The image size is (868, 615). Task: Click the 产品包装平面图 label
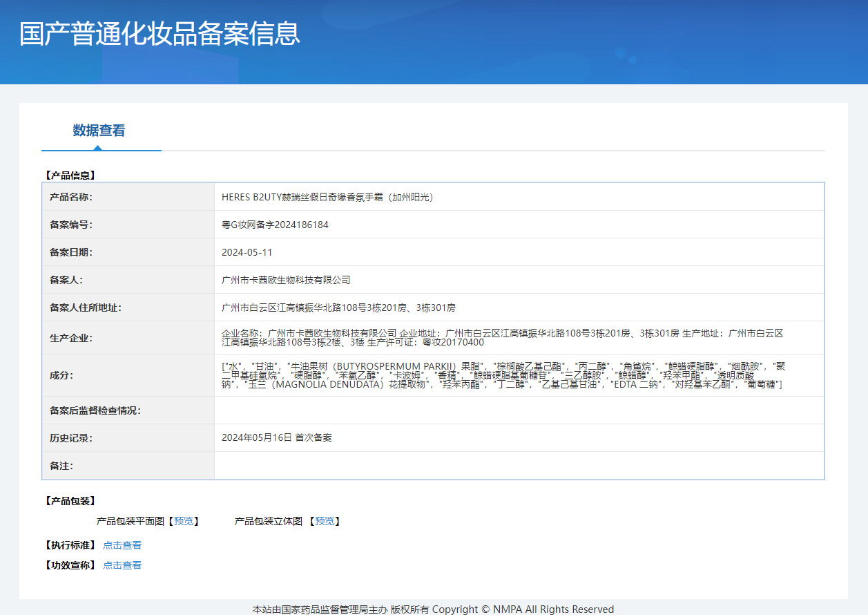tap(130, 521)
